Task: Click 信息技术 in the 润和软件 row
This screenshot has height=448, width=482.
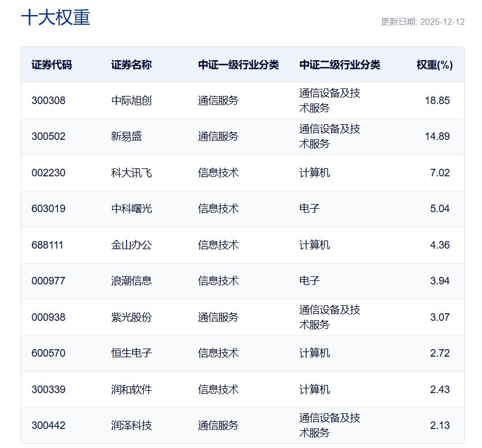Action: (x=218, y=390)
